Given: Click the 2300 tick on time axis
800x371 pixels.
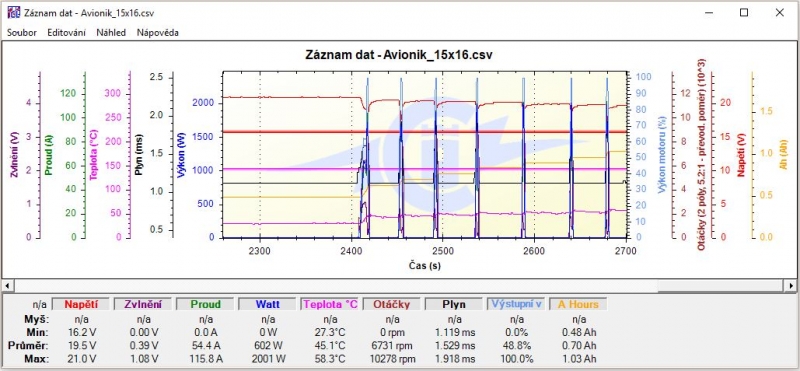Looking at the screenshot, I should coord(260,251).
